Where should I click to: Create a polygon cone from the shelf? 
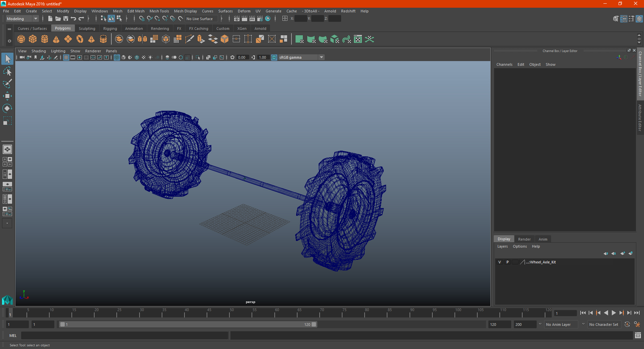click(56, 39)
